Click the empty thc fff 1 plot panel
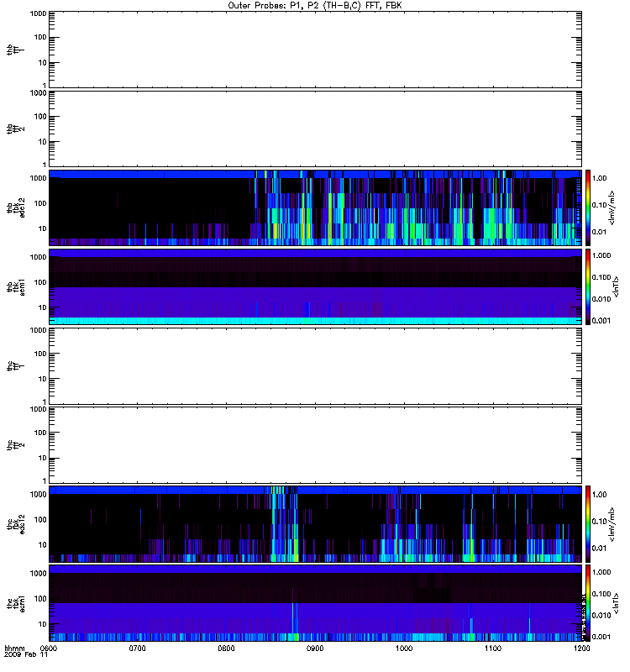The image size is (630, 672). 315,365
